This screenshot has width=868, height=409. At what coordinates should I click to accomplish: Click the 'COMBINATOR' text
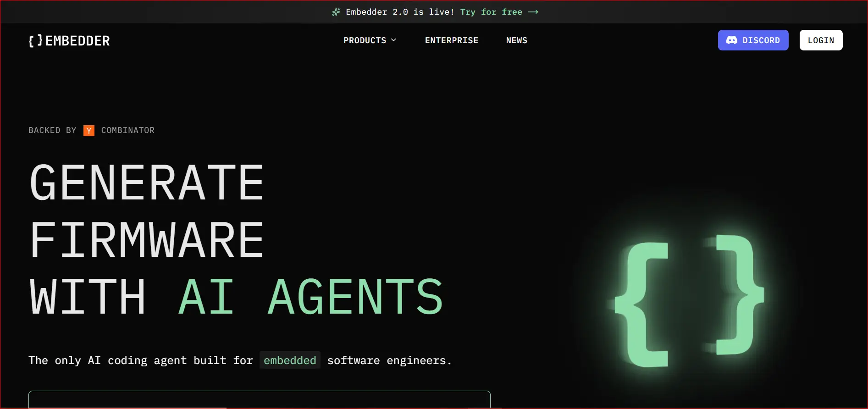[128, 130]
